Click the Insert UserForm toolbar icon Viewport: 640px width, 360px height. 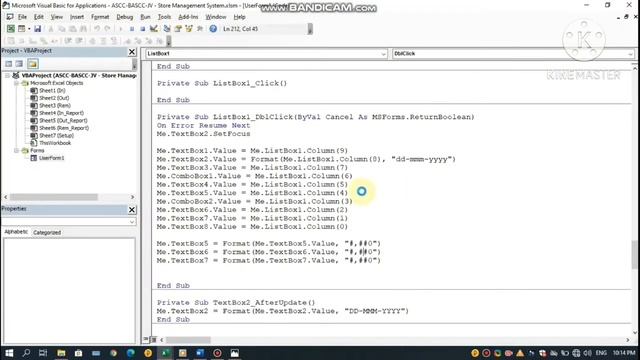click(21, 29)
